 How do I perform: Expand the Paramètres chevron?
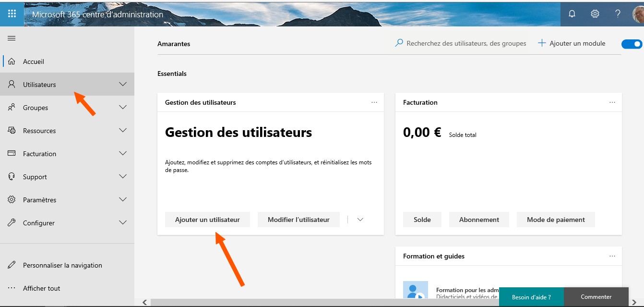pyautogui.click(x=123, y=199)
